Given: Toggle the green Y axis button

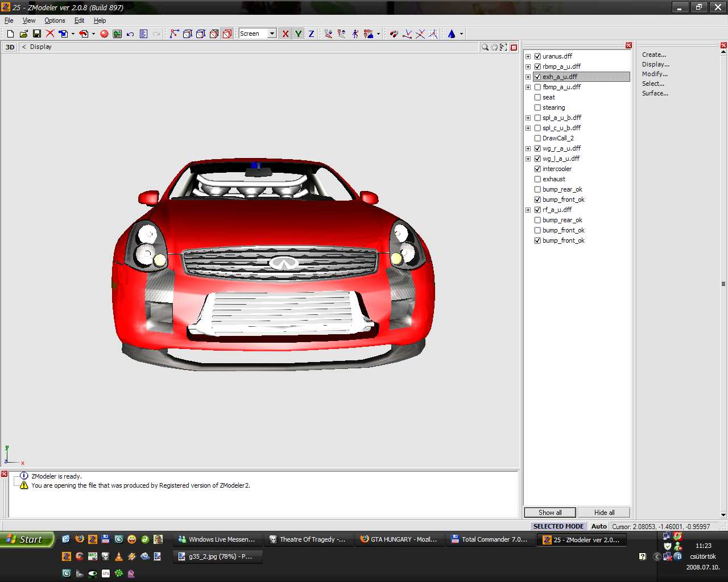Looking at the screenshot, I should pos(298,34).
